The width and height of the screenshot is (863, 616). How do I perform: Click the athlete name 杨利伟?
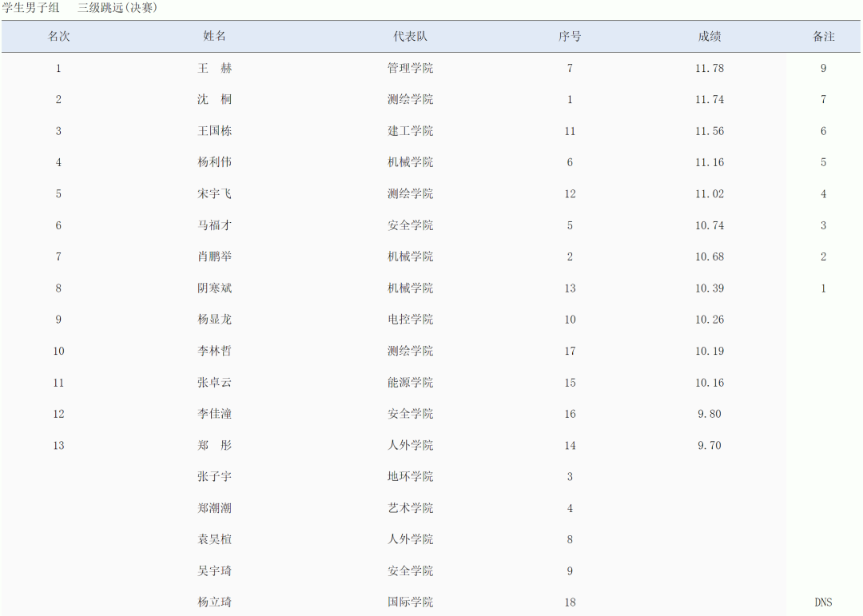(215, 162)
